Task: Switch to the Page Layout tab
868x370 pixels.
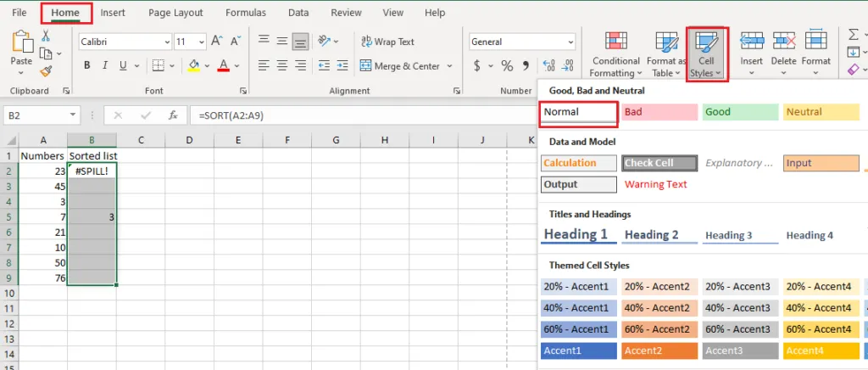Action: (175, 12)
